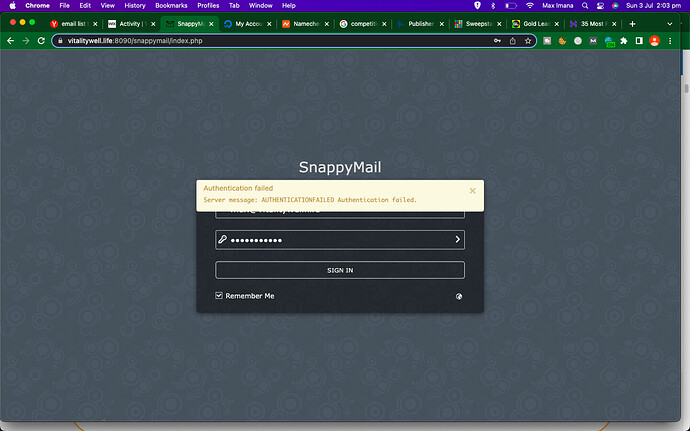
Task: Open Control Center in the menu bar
Action: coord(600,5)
